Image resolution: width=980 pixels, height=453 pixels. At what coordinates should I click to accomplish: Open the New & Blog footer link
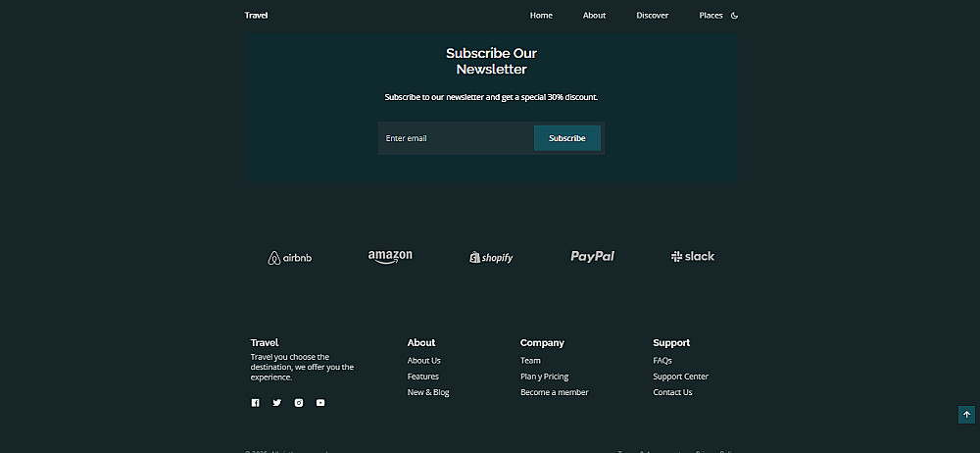point(428,392)
